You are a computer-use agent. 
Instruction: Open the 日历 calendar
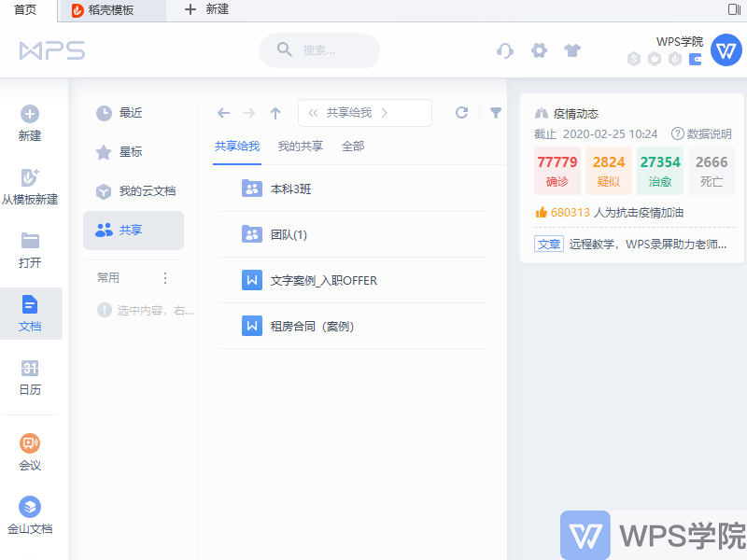[30, 378]
